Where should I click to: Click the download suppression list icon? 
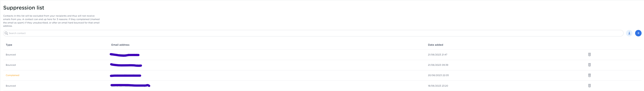click(x=629, y=33)
